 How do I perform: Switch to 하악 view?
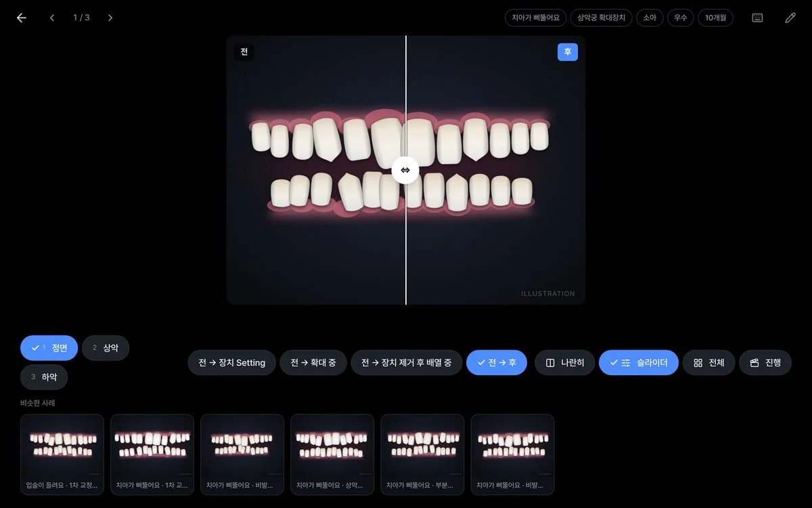point(44,377)
